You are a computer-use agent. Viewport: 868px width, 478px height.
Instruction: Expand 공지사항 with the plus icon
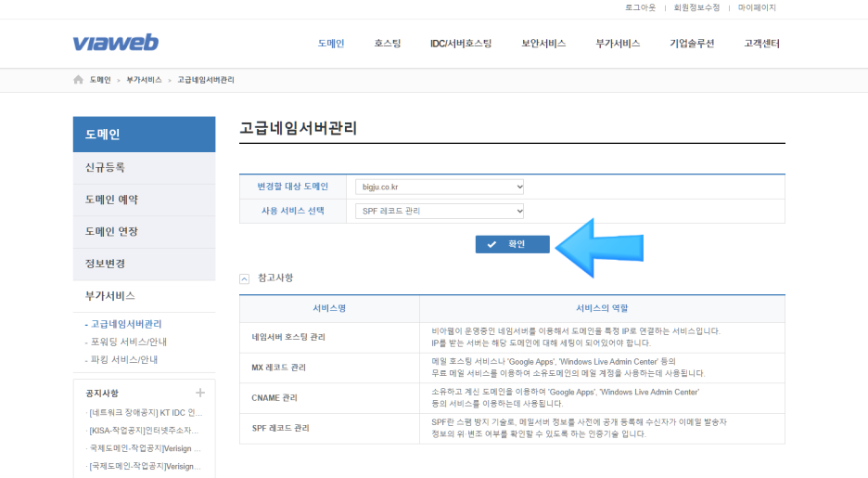(x=199, y=393)
